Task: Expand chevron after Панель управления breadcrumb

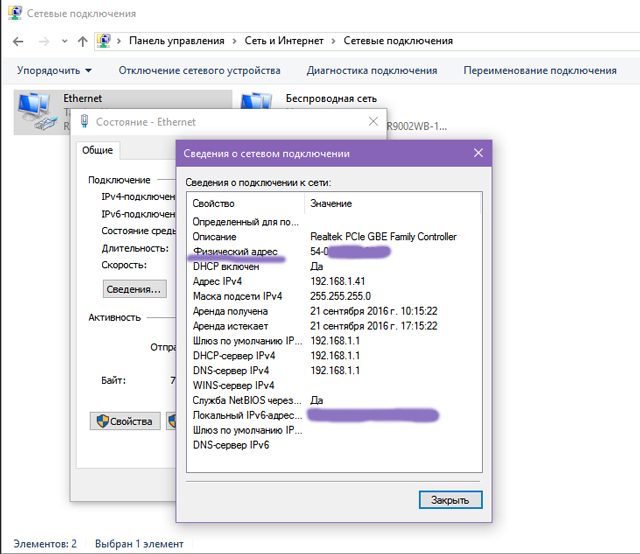Action: pyautogui.click(x=234, y=41)
